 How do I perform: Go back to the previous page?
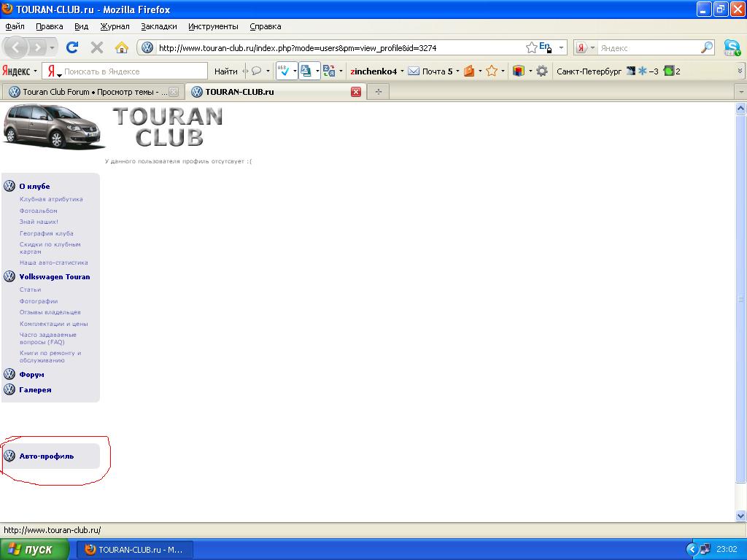point(16,47)
